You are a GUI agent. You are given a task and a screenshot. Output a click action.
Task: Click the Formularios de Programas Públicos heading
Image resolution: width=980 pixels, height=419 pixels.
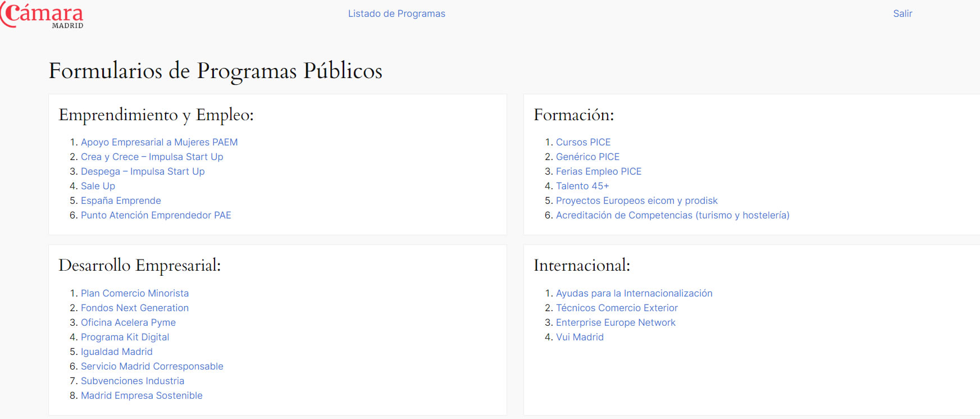click(x=216, y=71)
